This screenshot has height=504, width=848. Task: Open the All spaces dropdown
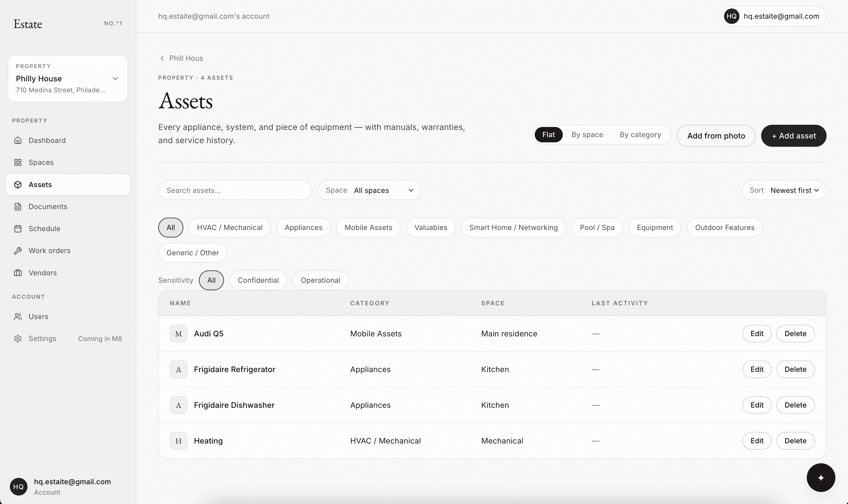point(369,190)
